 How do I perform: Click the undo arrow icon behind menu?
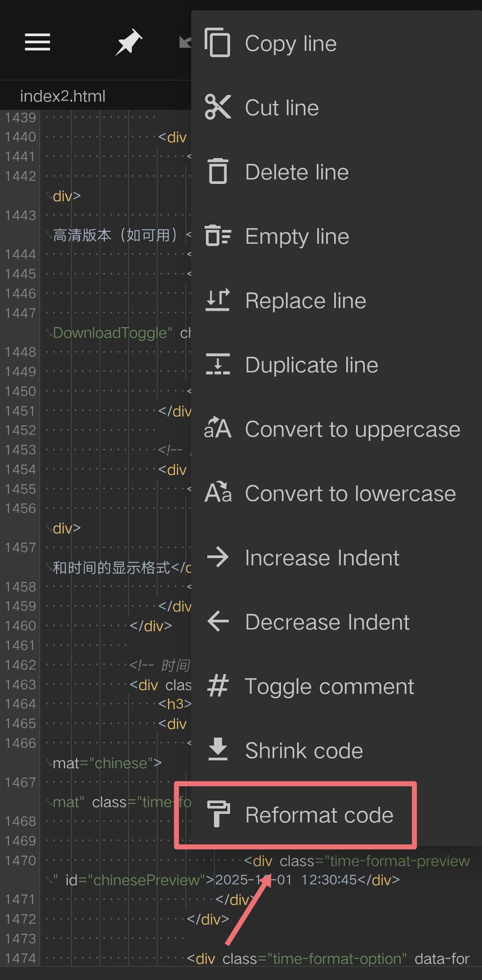(185, 42)
